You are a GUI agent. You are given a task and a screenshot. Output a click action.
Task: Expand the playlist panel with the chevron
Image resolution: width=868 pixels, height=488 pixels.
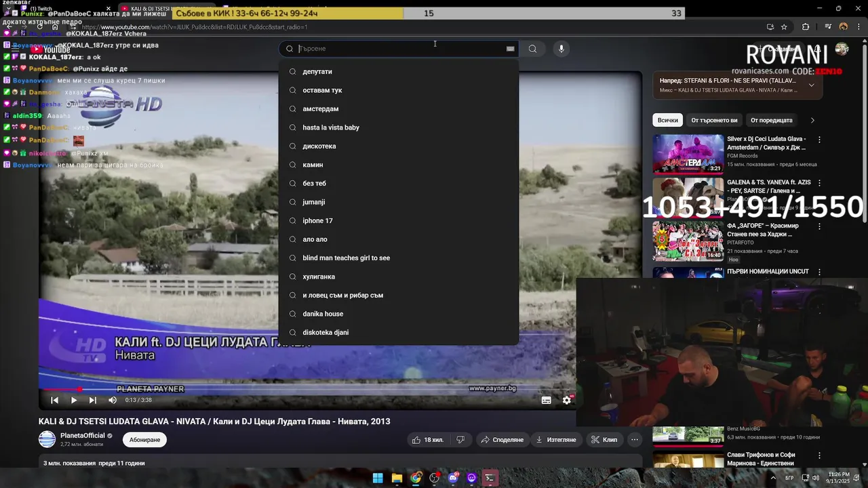point(811,85)
